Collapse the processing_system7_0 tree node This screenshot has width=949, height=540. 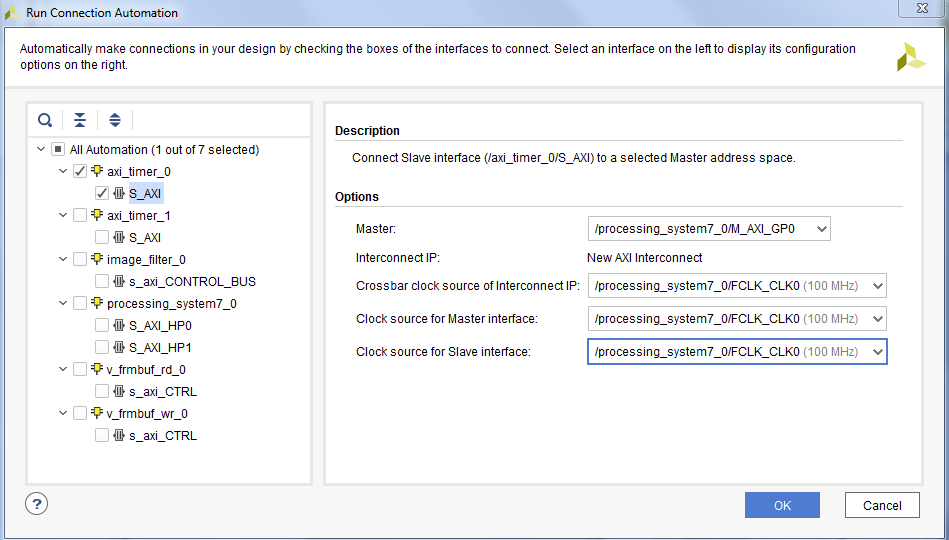click(x=62, y=304)
